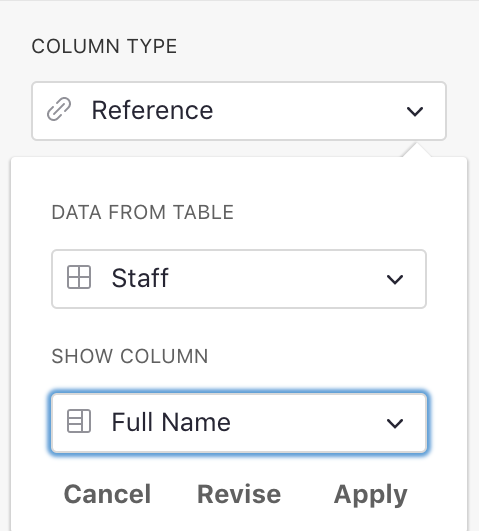Click the word Reference in the type selector
479x531 pixels.
tap(152, 110)
